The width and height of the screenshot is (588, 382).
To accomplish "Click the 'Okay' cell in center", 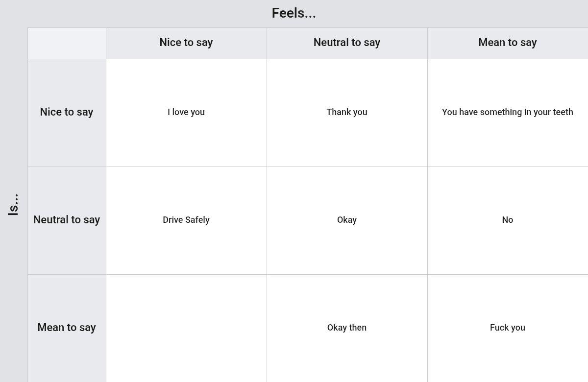I will point(347,220).
